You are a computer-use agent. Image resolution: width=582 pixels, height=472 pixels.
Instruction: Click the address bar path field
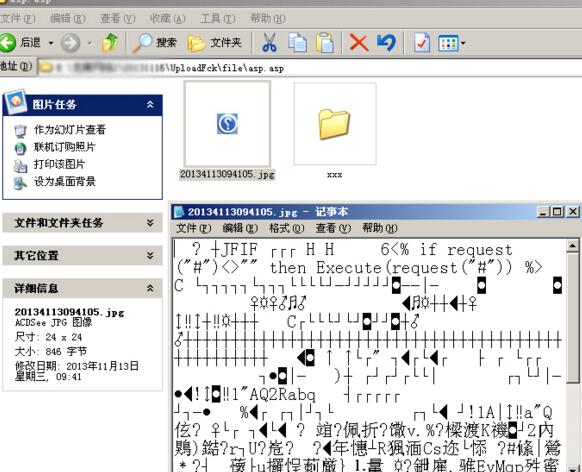(310, 68)
